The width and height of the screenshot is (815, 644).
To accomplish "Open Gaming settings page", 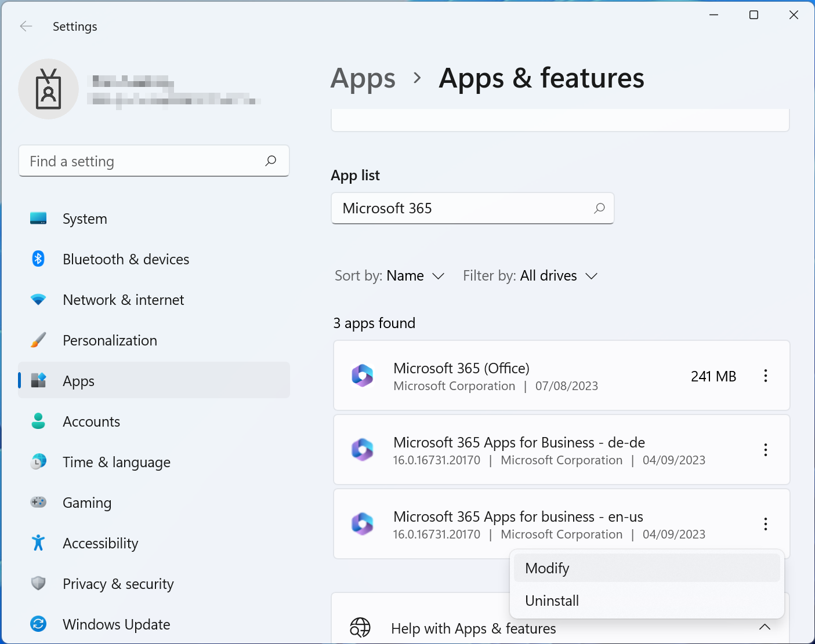I will pos(154,503).
